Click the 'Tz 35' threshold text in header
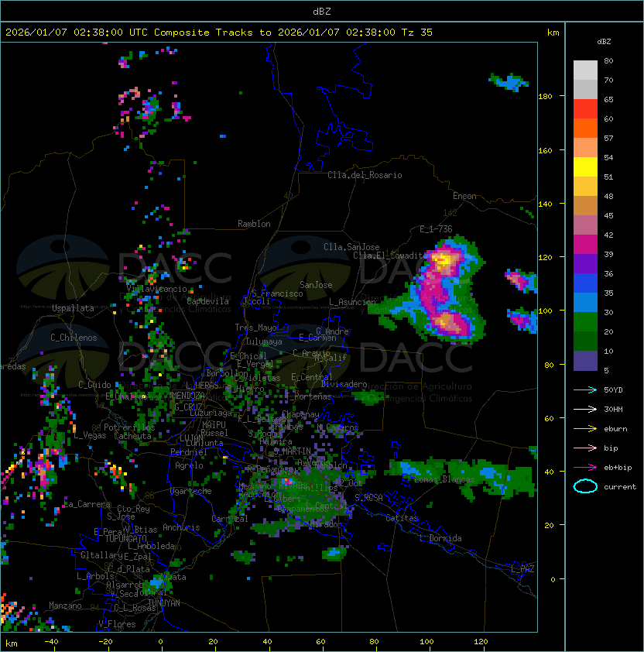The width and height of the screenshot is (644, 652). point(417,33)
